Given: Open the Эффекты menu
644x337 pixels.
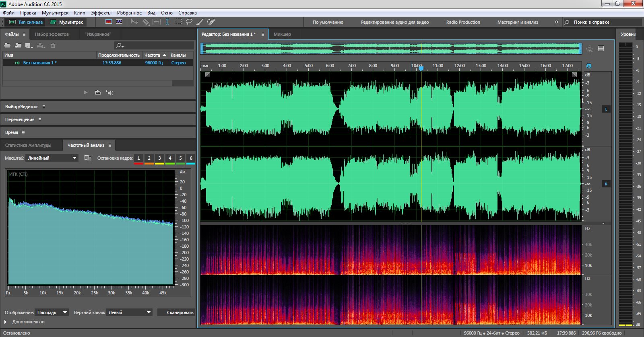Looking at the screenshot, I should [101, 13].
